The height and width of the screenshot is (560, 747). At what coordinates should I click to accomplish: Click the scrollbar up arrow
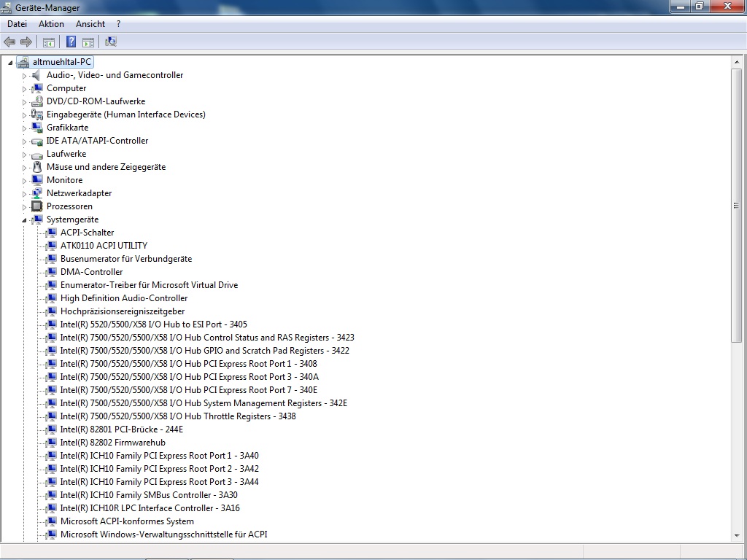click(737, 62)
